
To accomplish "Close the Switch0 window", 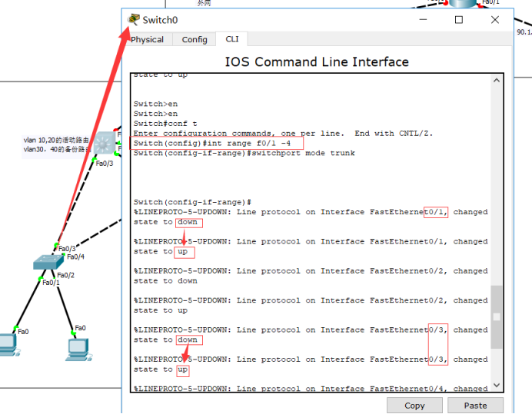I will (495, 20).
